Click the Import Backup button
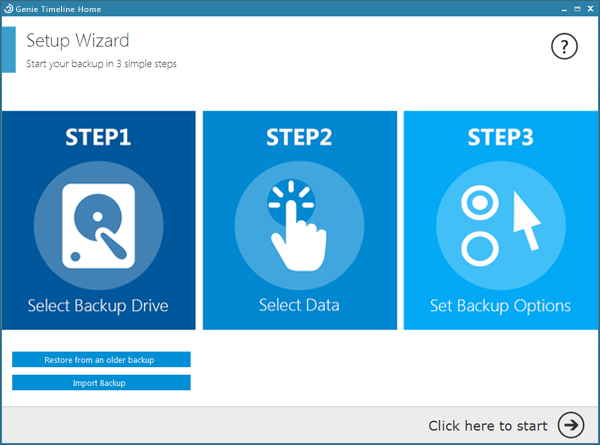 pyautogui.click(x=101, y=383)
